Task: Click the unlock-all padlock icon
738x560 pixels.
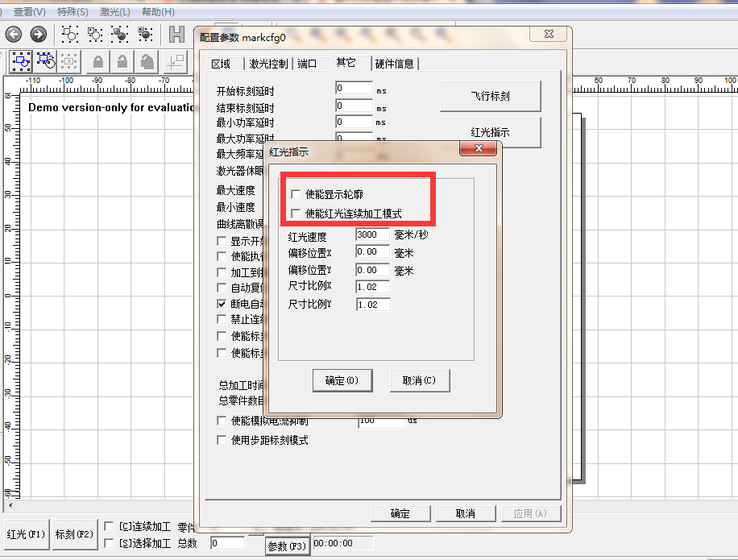Action: click(x=148, y=62)
